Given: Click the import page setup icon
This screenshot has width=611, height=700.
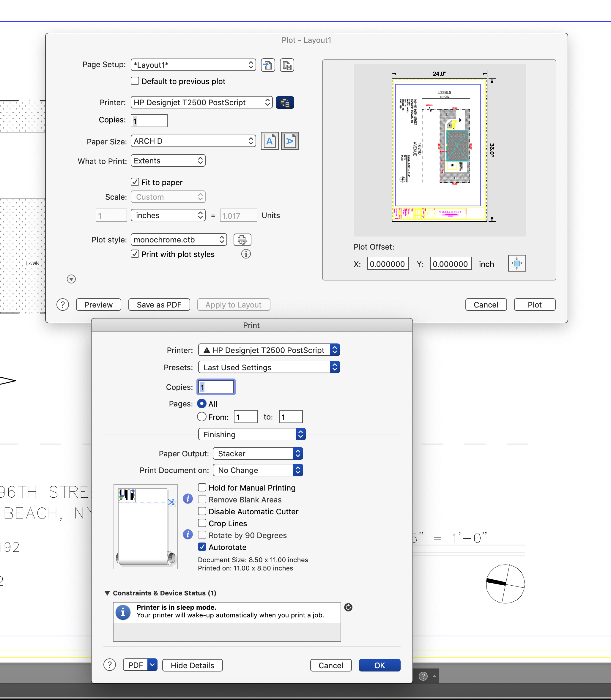Looking at the screenshot, I should pos(268,65).
